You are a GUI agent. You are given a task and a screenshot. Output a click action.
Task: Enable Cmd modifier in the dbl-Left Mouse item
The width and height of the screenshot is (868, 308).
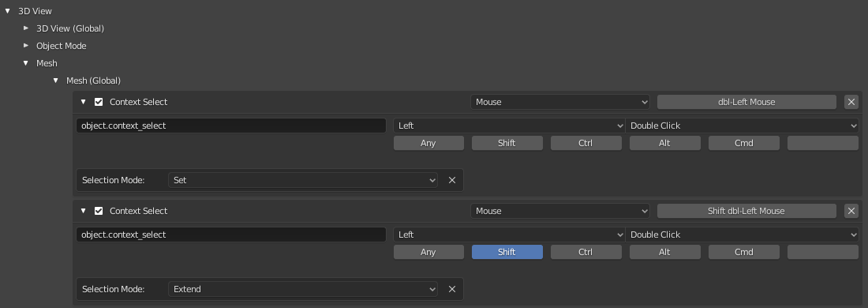click(744, 143)
